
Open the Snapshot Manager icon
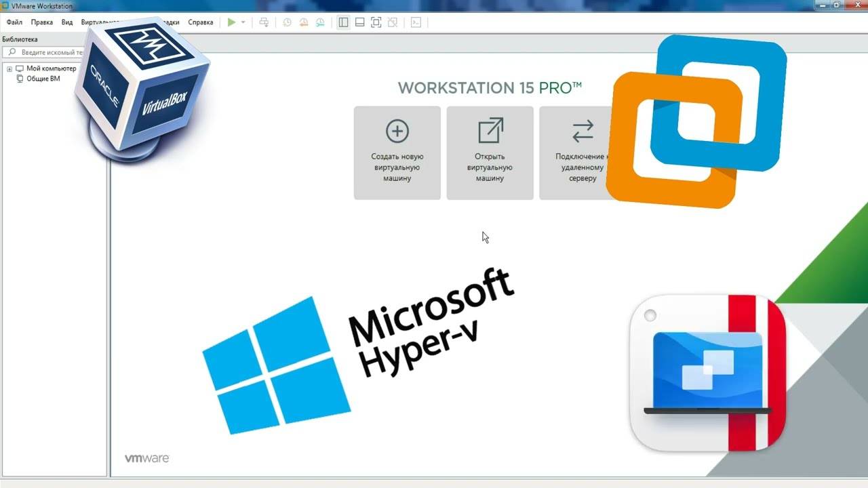(x=320, y=22)
